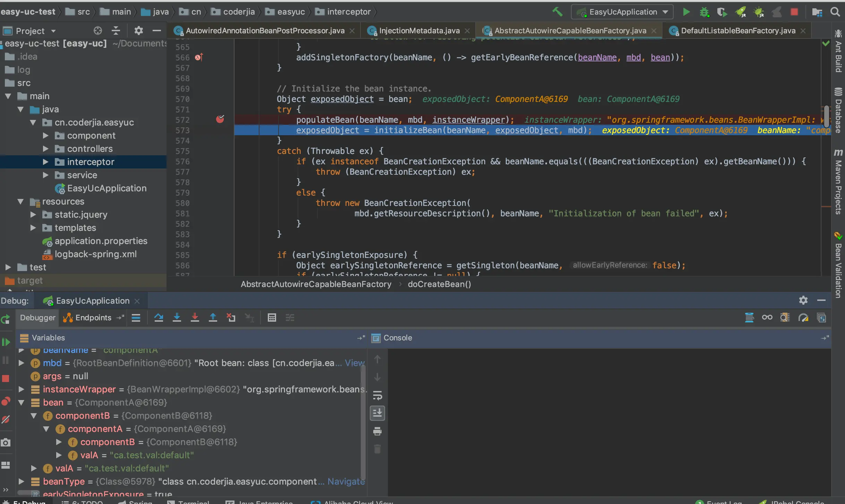This screenshot has width=845, height=504.
Task: Click the Step Into debugger icon
Action: [x=177, y=318]
